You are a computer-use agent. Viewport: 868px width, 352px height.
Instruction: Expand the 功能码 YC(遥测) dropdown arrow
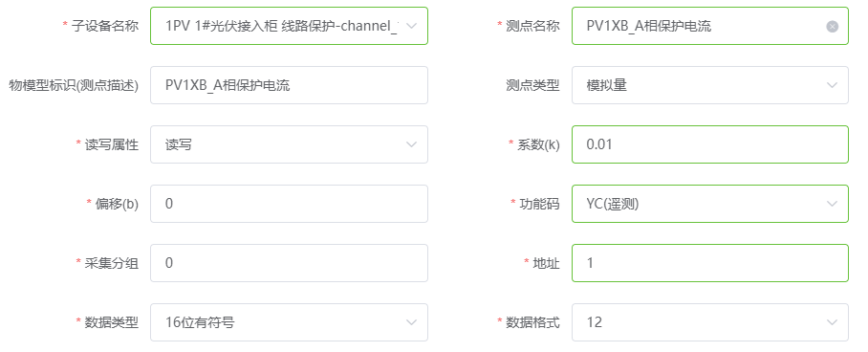tap(832, 204)
